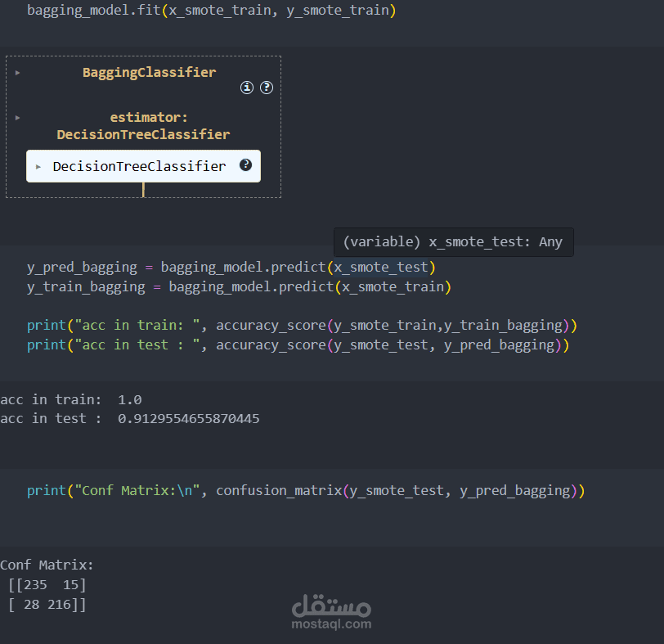Select the test accuracy output 0.9129554655870445
Viewport: 664px width, 644px height.
[x=189, y=419]
